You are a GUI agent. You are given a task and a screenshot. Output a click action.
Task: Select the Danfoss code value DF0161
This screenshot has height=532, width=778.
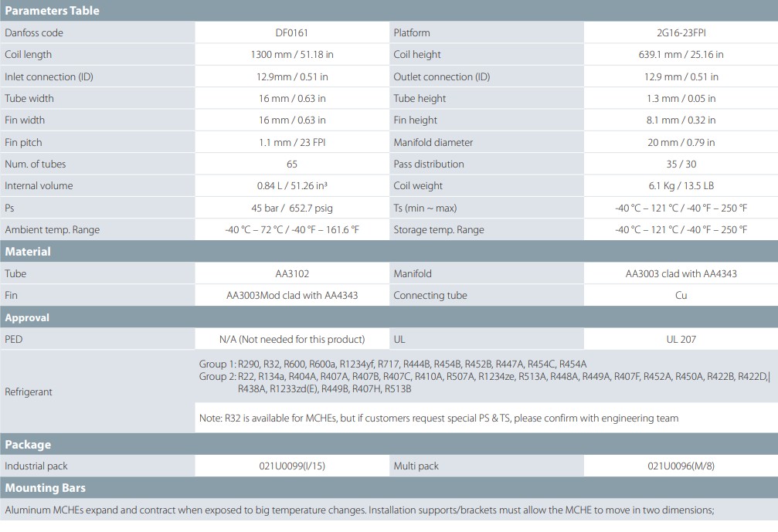[292, 32]
